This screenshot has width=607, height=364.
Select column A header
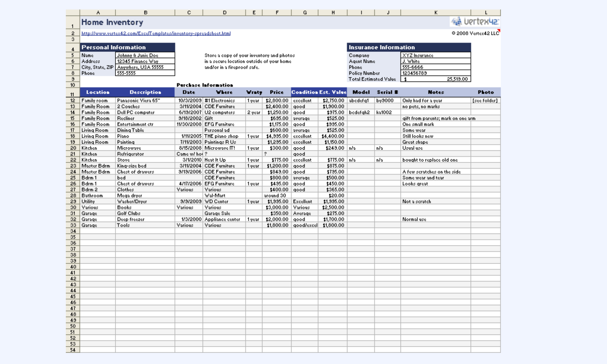click(98, 12)
